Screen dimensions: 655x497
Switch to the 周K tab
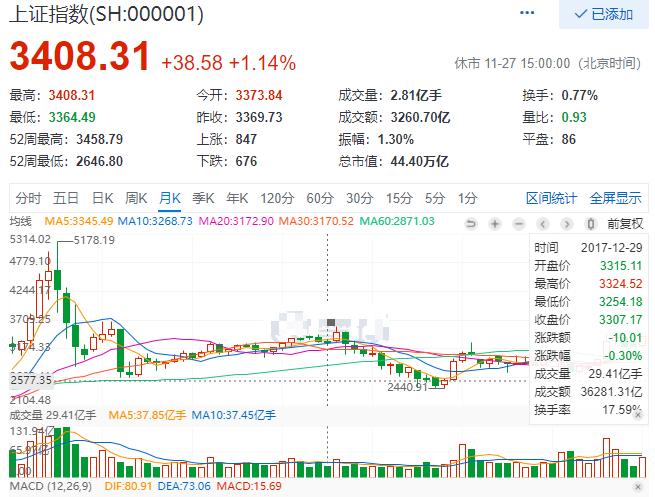(x=136, y=198)
